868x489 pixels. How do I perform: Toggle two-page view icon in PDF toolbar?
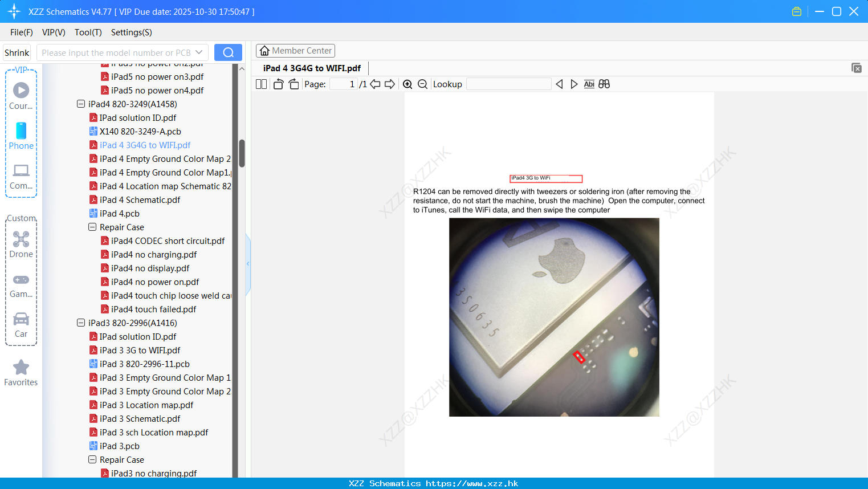tap(261, 84)
